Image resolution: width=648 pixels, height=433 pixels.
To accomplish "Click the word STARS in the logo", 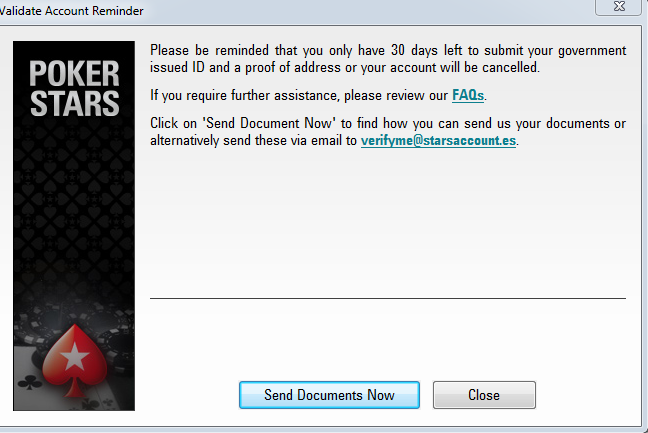I will click(x=75, y=103).
